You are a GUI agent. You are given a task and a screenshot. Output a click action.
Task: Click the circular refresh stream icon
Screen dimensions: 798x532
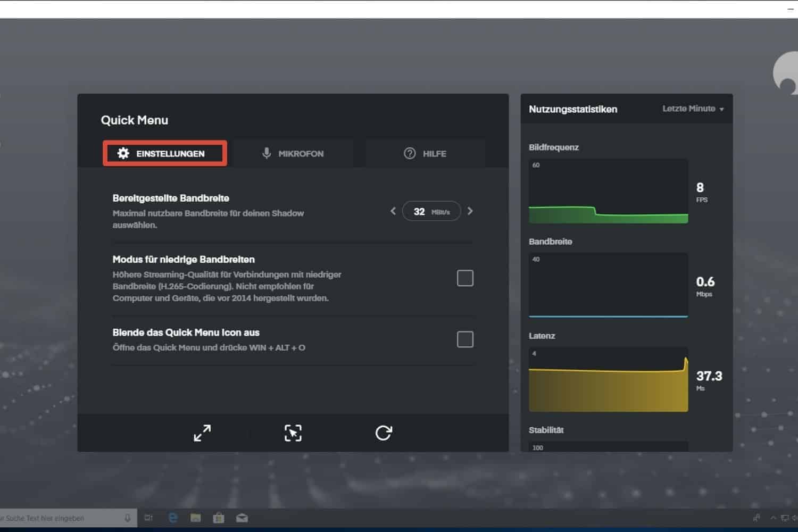384,433
